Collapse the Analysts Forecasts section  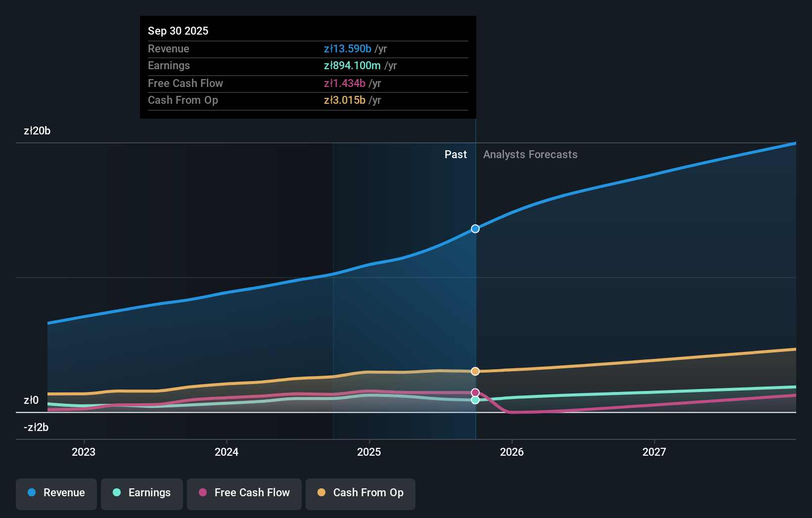click(x=530, y=154)
